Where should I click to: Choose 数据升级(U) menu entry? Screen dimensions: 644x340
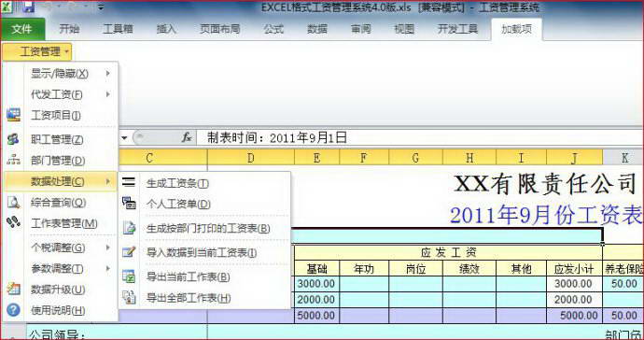(61, 290)
